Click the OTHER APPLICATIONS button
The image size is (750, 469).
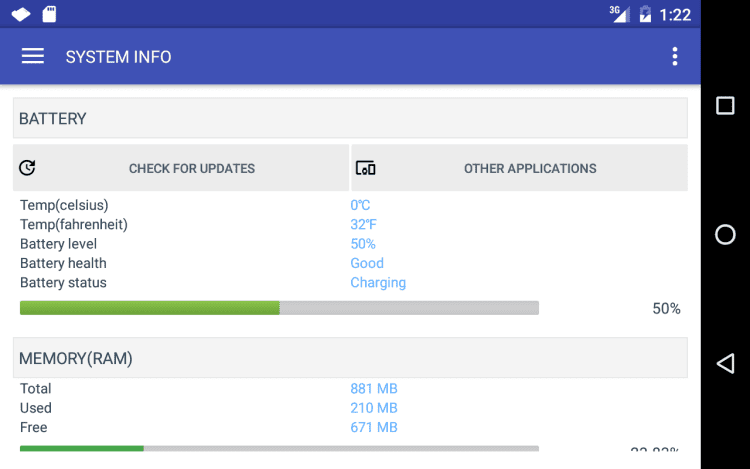point(530,168)
